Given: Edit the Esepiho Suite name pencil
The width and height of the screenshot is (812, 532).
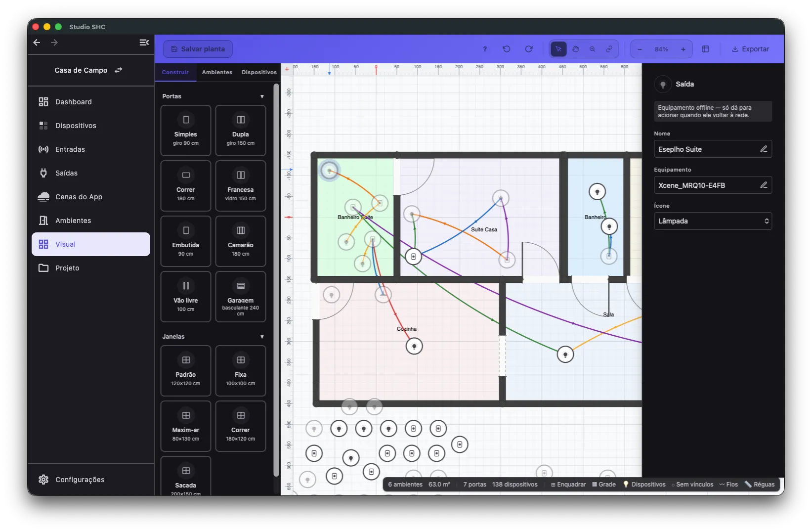Looking at the screenshot, I should point(764,149).
